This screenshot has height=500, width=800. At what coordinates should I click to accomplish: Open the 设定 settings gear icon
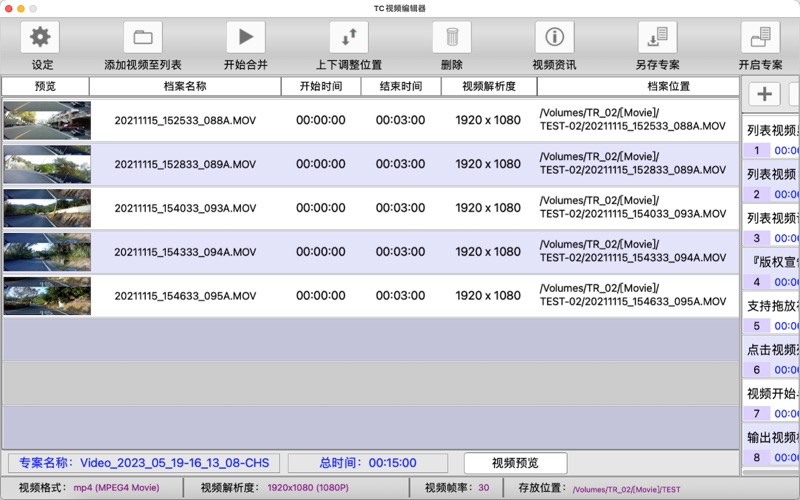click(x=40, y=38)
